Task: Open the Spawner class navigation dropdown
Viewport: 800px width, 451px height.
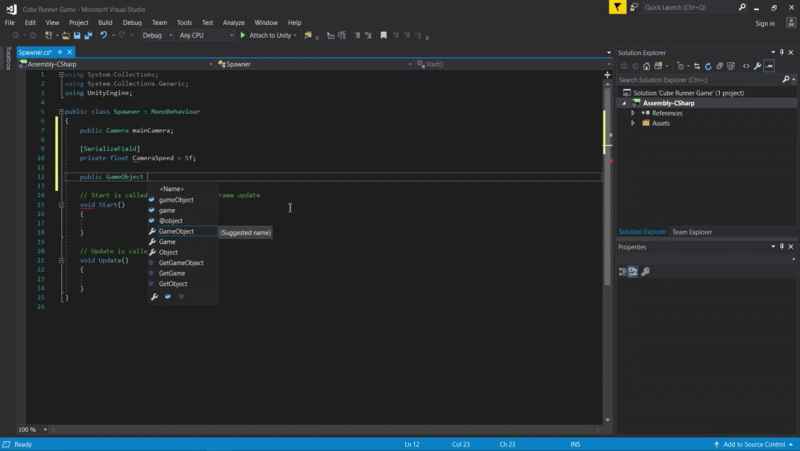Action: (315, 64)
